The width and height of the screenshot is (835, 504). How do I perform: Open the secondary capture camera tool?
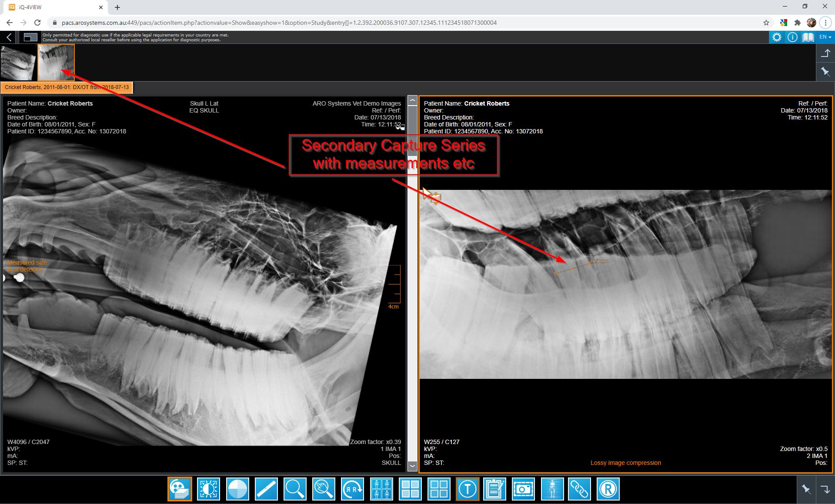pos(523,489)
